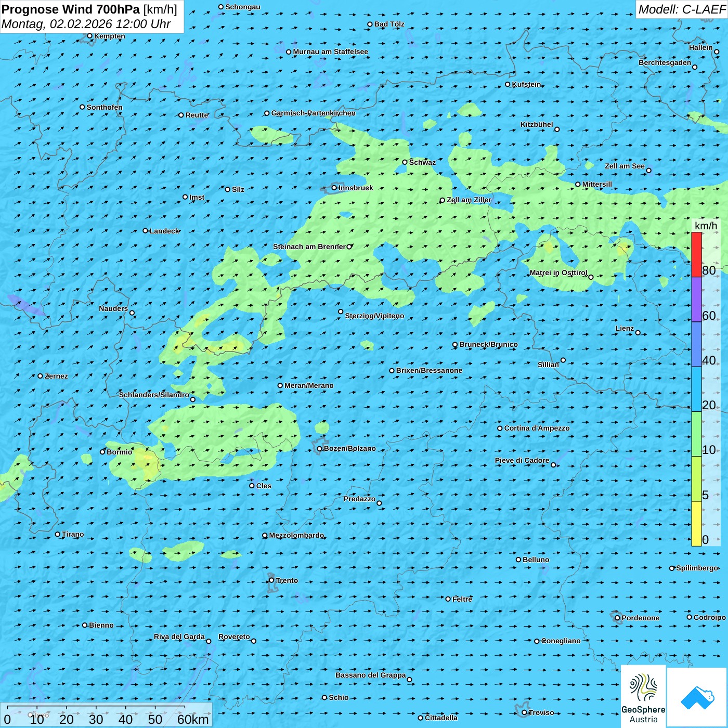Click the Bad Tölz label

coord(389,24)
